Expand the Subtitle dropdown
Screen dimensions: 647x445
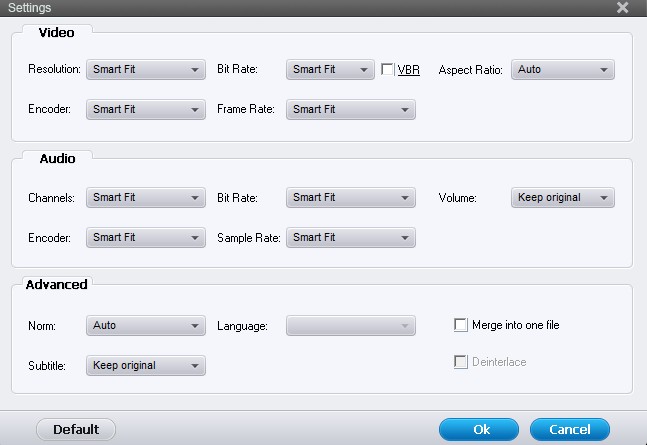[146, 366]
